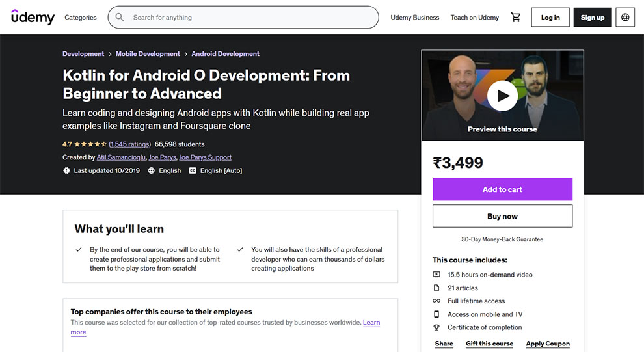Click Gift this course
Image resolution: width=644 pixels, height=352 pixels.
click(x=490, y=344)
